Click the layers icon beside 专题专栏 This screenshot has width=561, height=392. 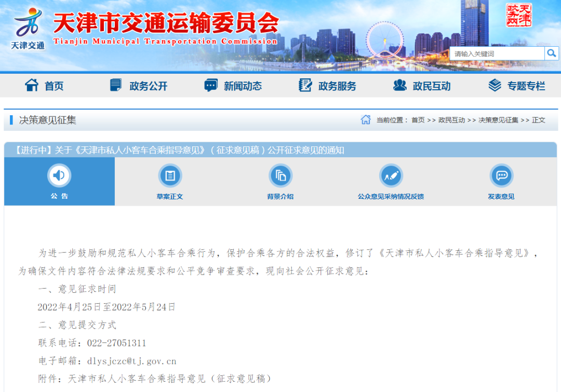(x=495, y=85)
